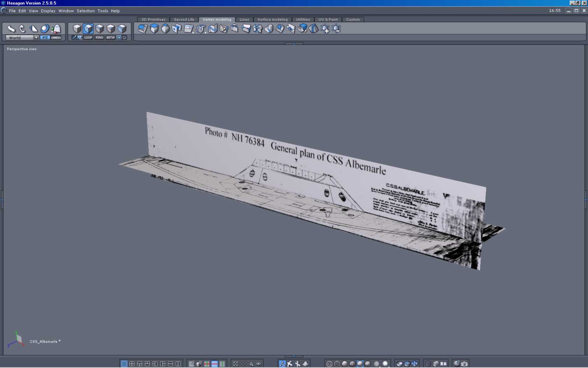Click the Perspective view label
The width and height of the screenshot is (588, 368).
click(22, 49)
